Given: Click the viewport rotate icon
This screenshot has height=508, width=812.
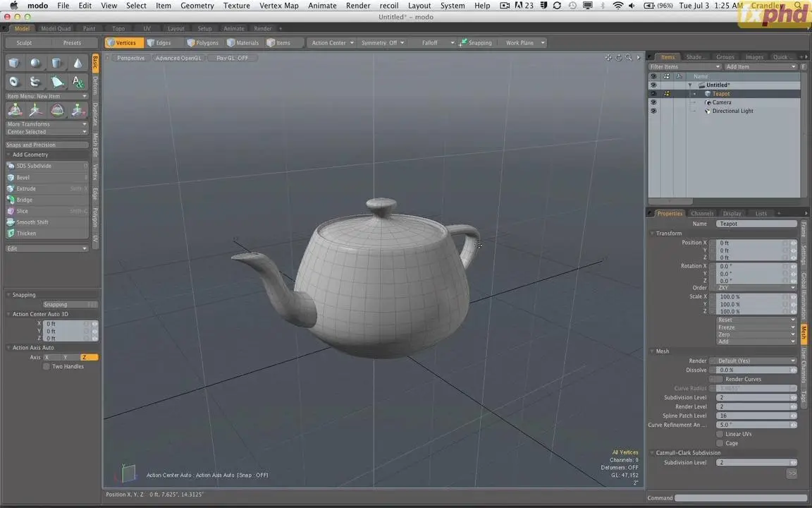Looking at the screenshot, I should click(618, 58).
